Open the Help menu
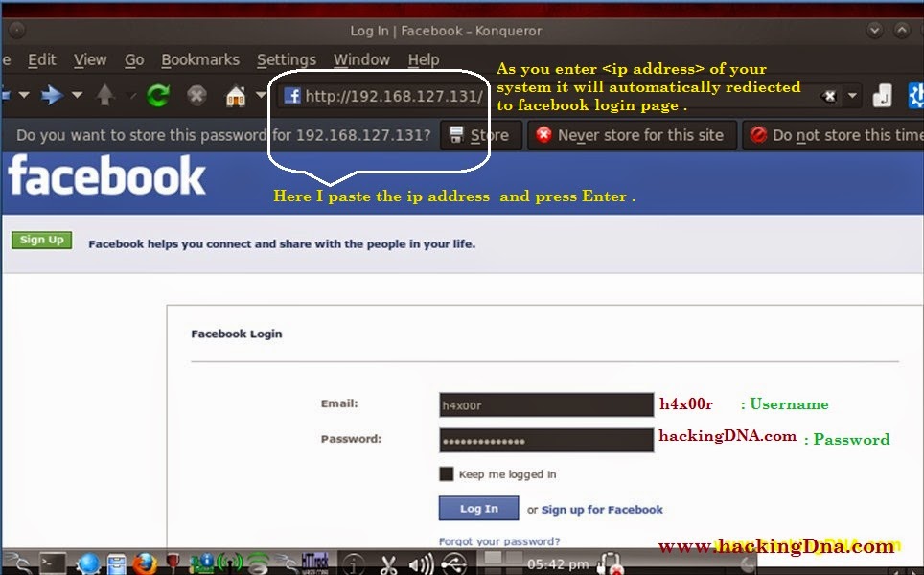Screen dimensions: 924x575 click(x=424, y=60)
